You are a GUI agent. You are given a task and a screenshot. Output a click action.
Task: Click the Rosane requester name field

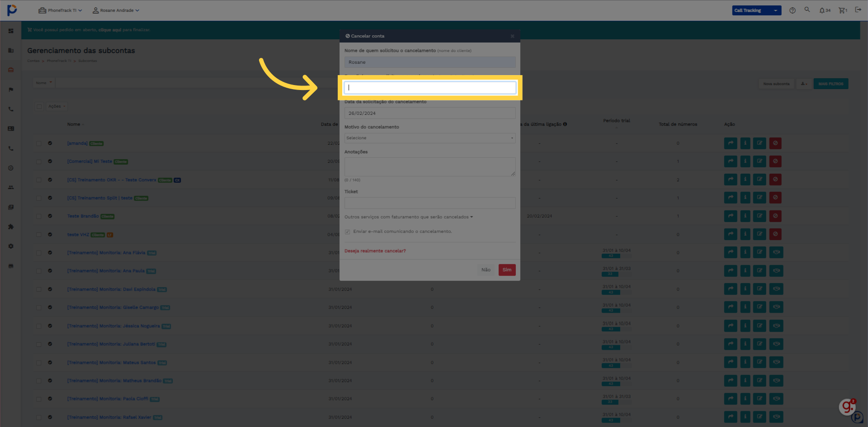click(430, 62)
